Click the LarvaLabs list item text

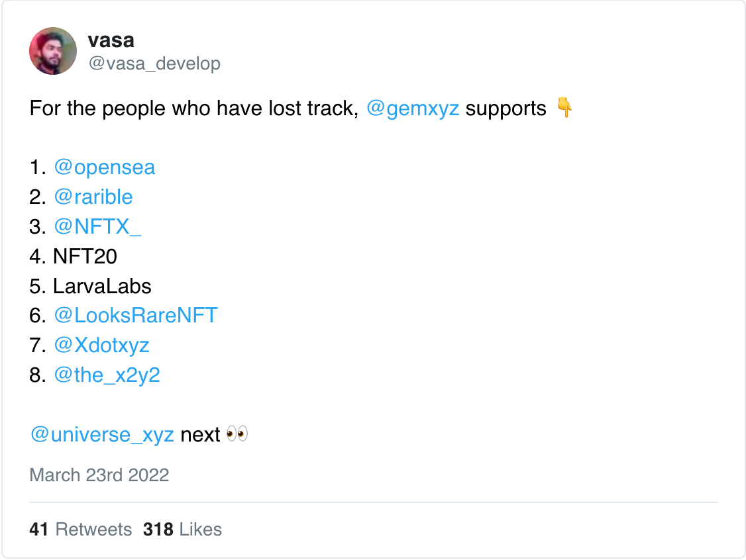point(102,287)
